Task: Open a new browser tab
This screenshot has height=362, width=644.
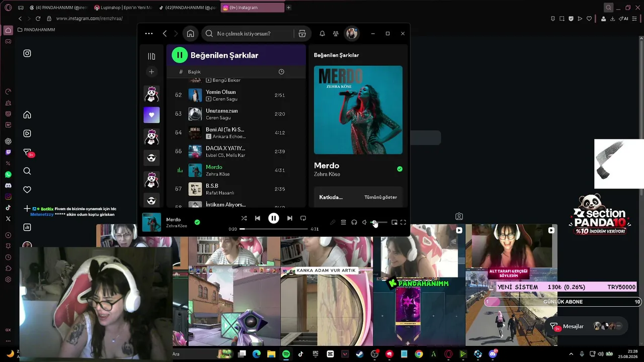Action: pos(288,8)
